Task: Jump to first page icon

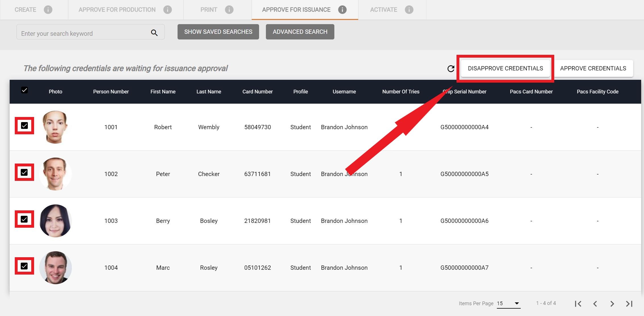Action: click(x=578, y=304)
